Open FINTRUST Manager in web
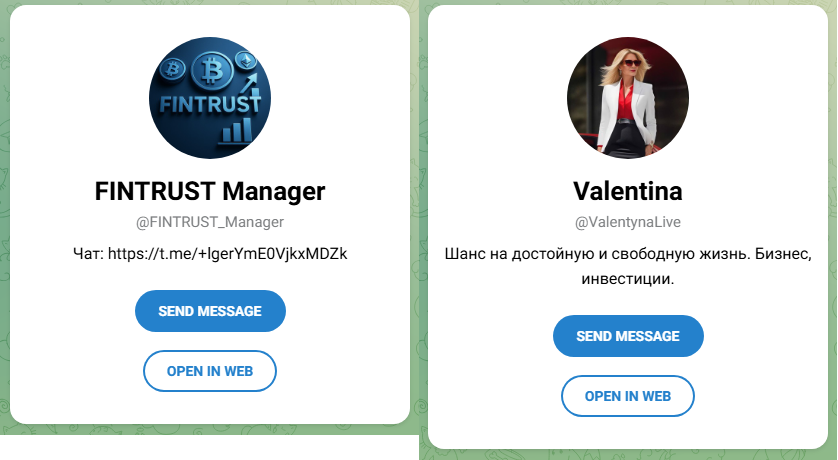 (210, 371)
